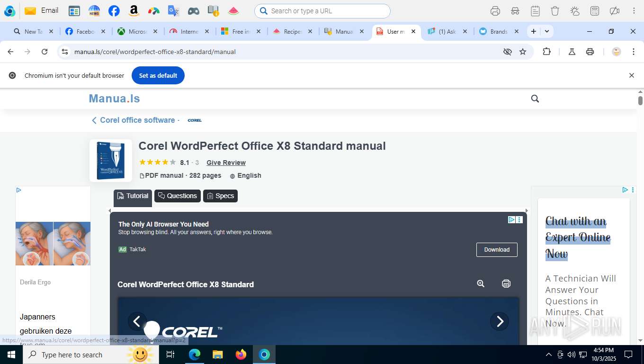Go to the next manual page
Screen dimensions: 644x364
[x=500, y=321]
